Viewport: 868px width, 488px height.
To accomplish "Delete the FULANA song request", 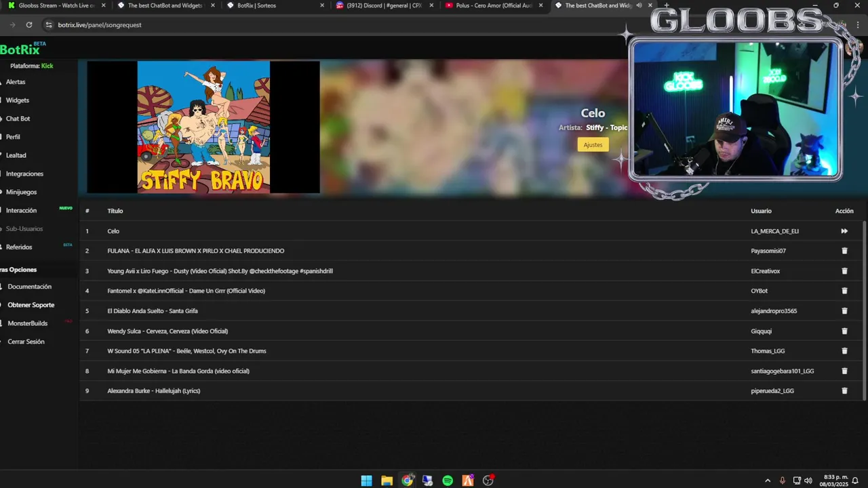I will (x=844, y=251).
